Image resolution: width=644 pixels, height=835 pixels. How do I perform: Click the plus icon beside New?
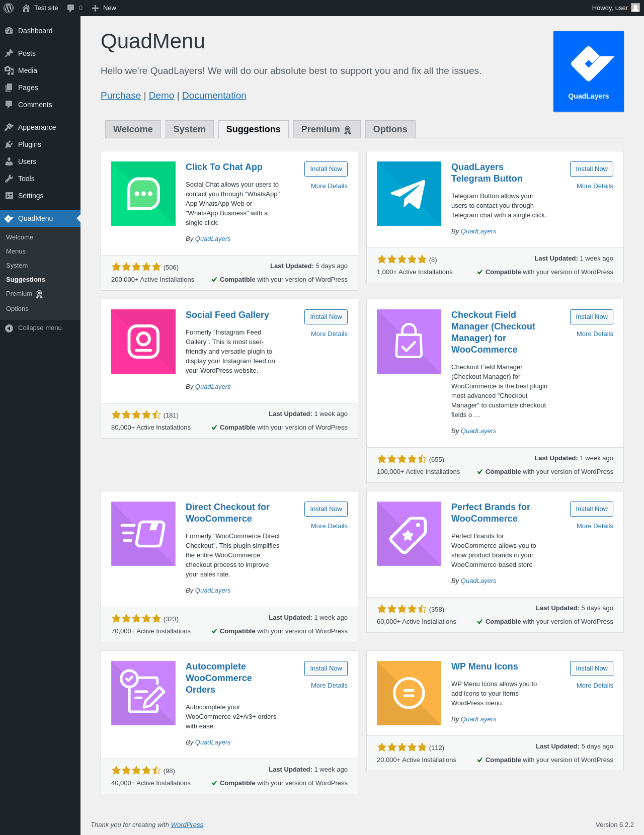point(95,8)
